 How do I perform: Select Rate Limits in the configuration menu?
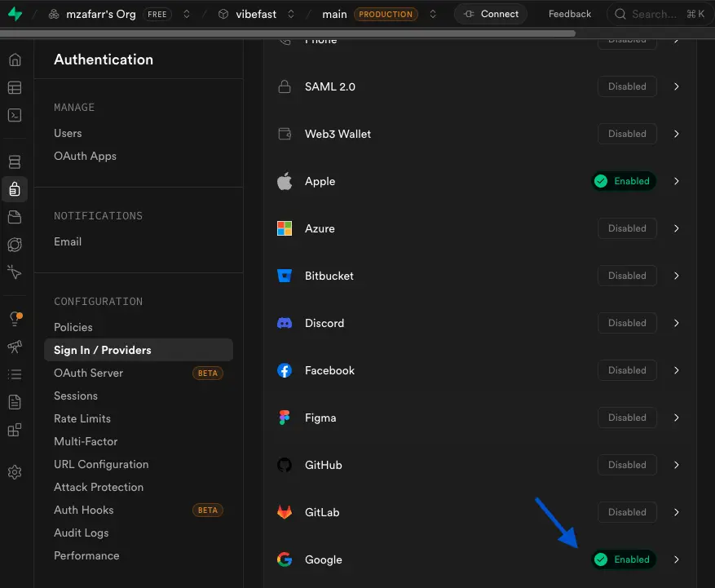coord(82,418)
